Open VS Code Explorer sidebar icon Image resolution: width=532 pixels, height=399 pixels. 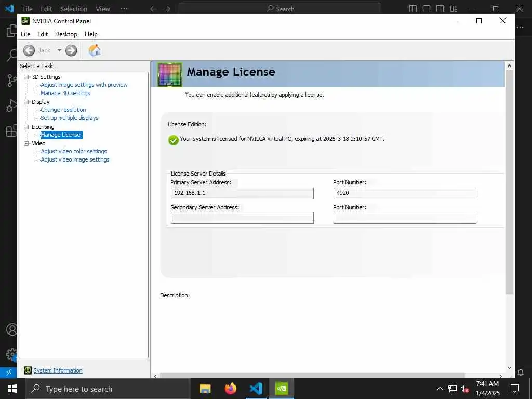[11, 31]
